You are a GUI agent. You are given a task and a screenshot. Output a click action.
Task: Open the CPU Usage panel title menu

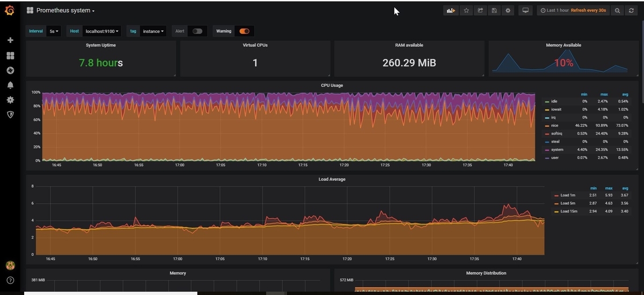[331, 85]
